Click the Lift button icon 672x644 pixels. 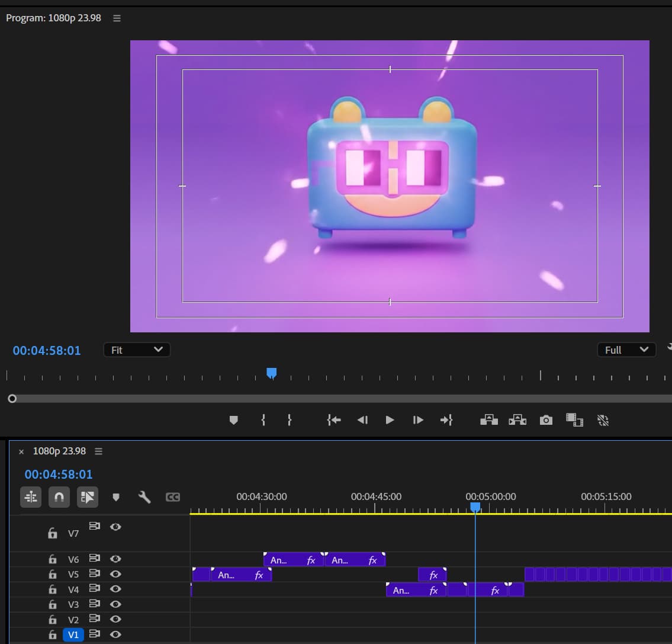pos(488,420)
